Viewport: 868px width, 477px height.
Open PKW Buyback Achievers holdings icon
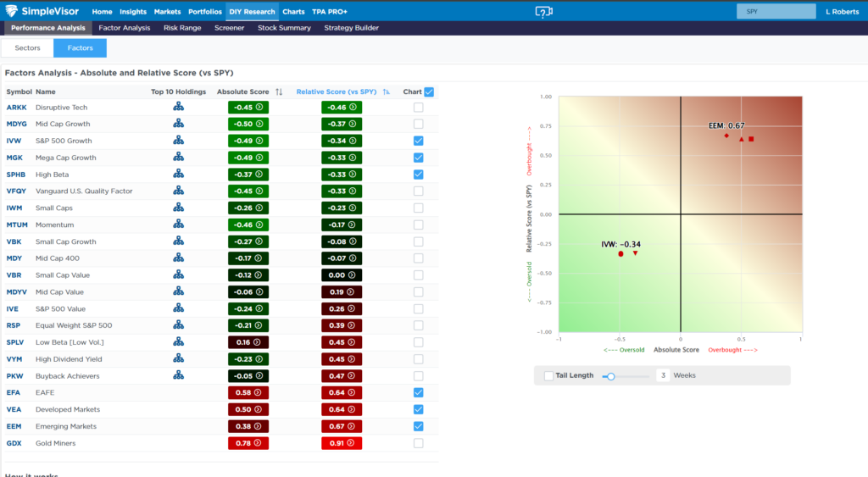178,375
